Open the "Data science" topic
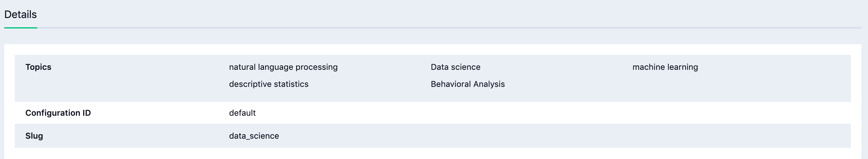 tap(455, 67)
